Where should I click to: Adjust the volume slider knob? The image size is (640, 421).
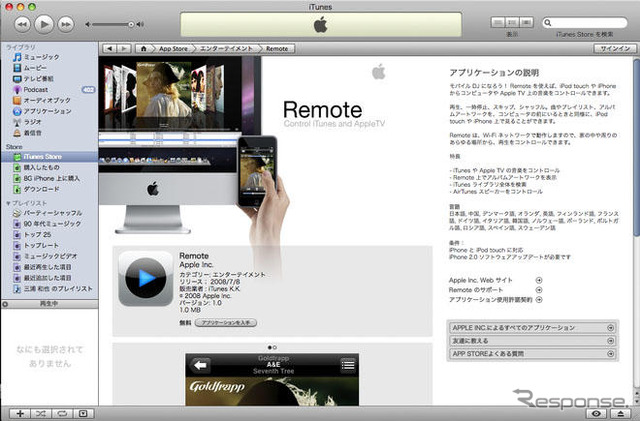pyautogui.click(x=131, y=25)
